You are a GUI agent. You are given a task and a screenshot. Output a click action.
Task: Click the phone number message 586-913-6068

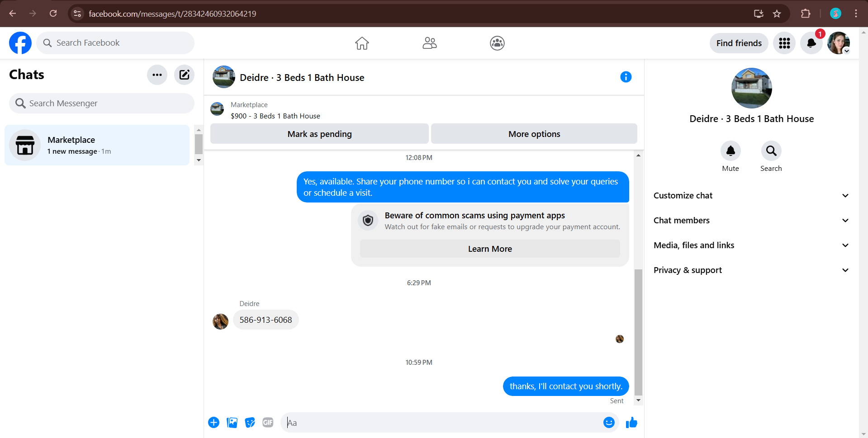tap(266, 320)
